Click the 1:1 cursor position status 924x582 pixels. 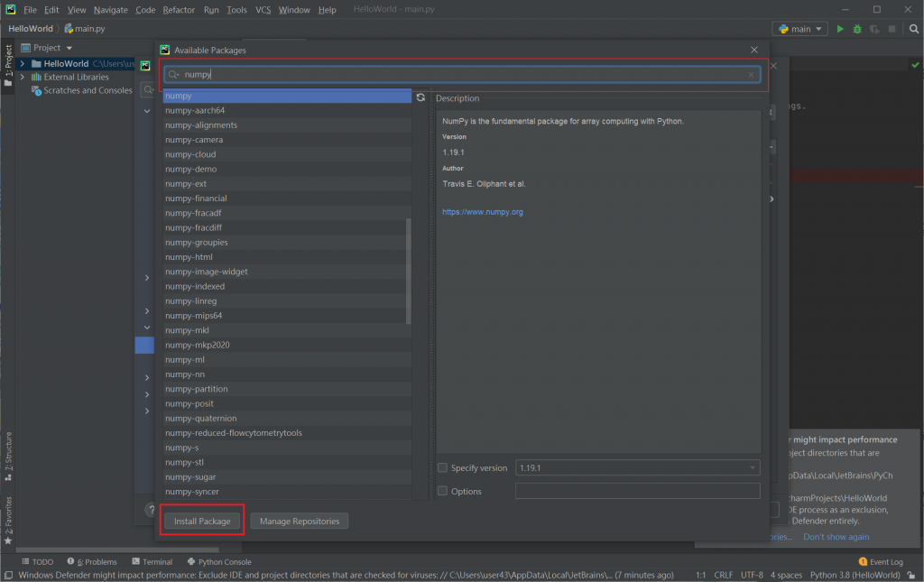700,575
